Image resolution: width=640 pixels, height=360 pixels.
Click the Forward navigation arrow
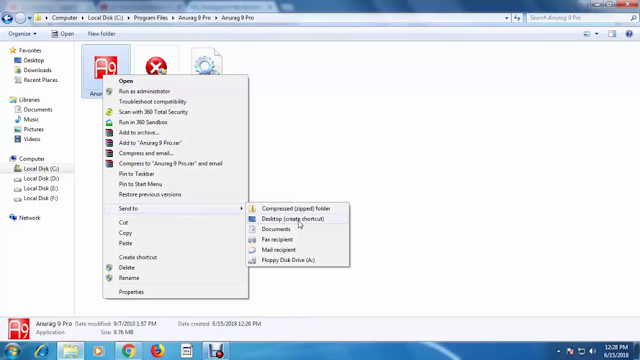coord(20,18)
